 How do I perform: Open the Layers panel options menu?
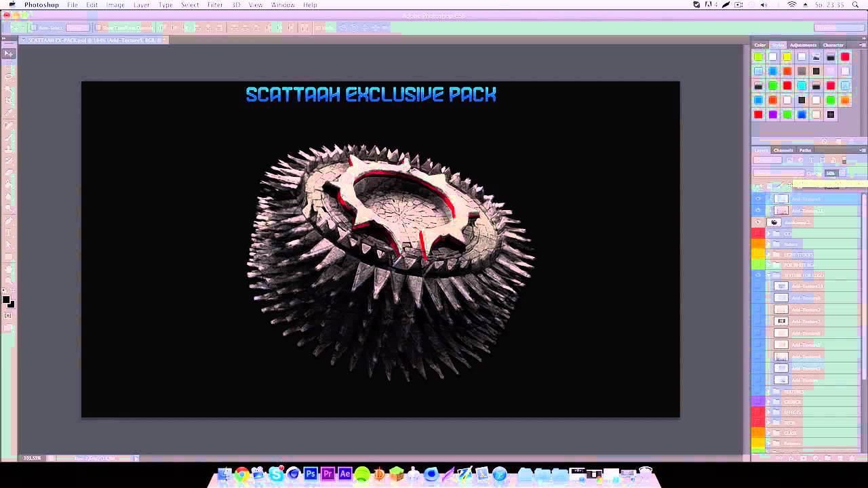[x=863, y=150]
